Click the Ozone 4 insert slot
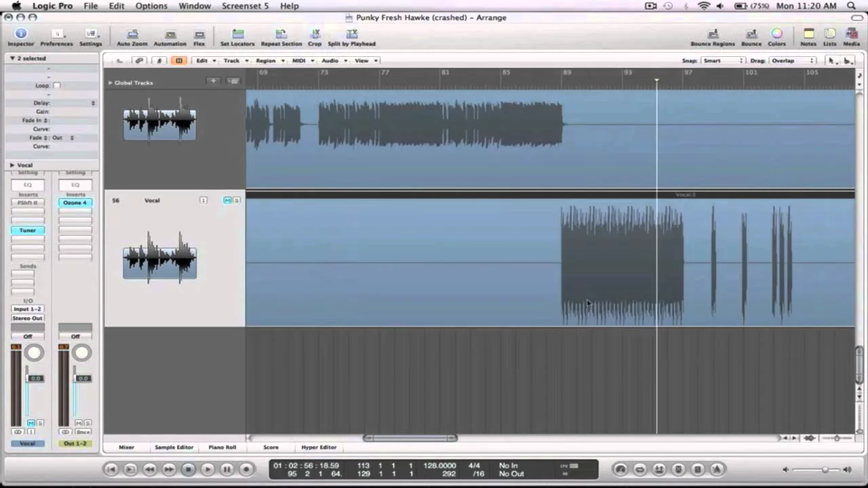 coord(75,203)
